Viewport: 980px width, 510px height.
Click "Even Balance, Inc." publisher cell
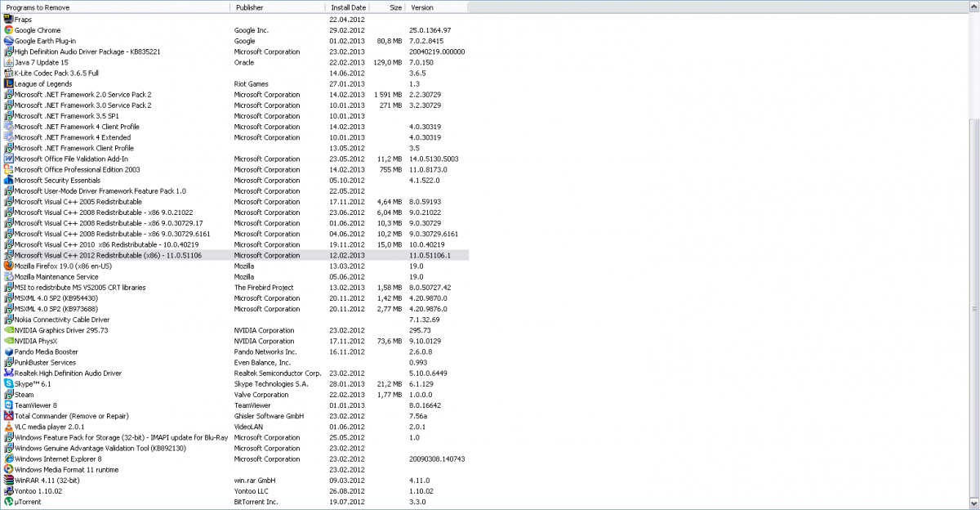(x=262, y=362)
